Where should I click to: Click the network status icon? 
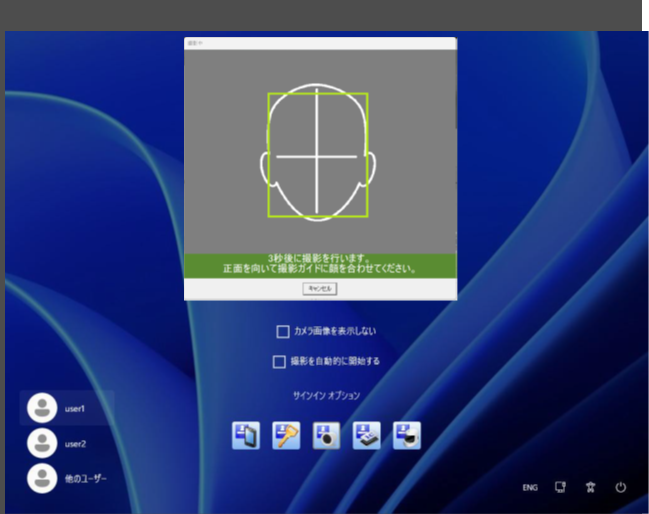point(561,487)
